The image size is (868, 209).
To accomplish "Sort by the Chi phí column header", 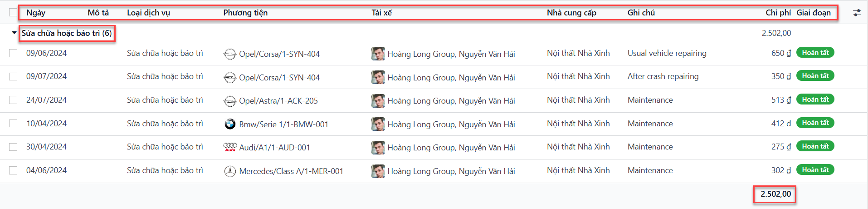I will click(778, 13).
